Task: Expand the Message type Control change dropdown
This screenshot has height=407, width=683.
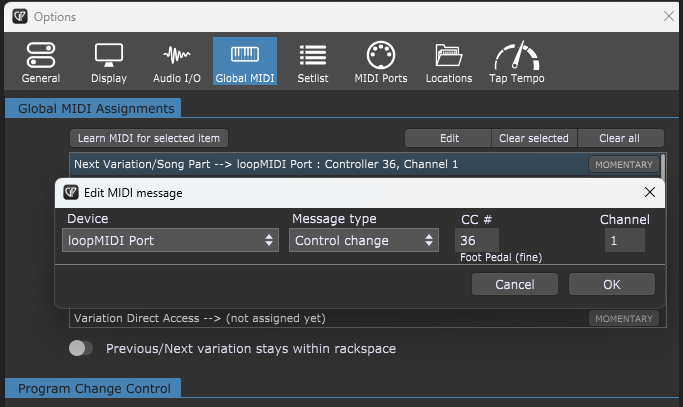Action: (x=364, y=240)
